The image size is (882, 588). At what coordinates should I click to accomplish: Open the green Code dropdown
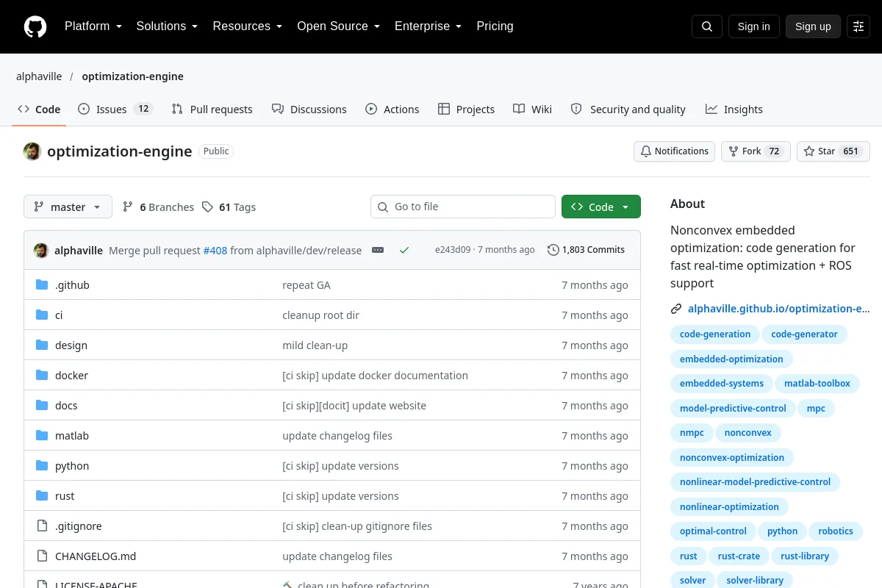[x=601, y=207]
